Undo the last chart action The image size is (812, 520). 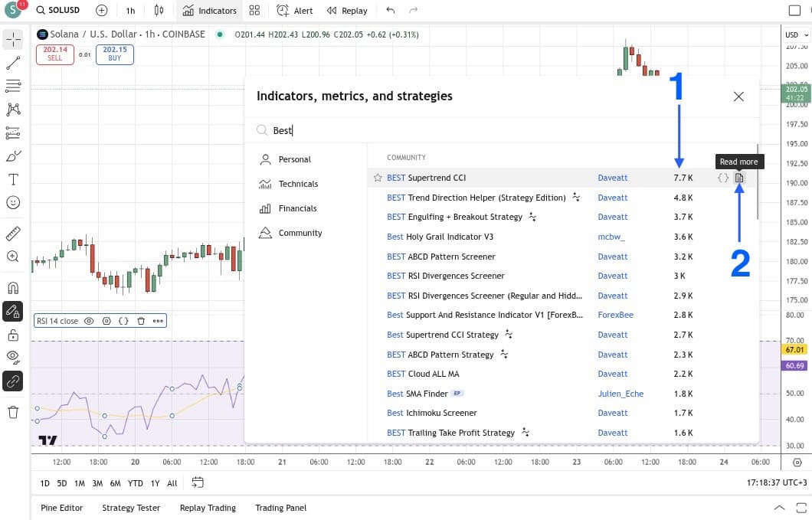pos(391,11)
